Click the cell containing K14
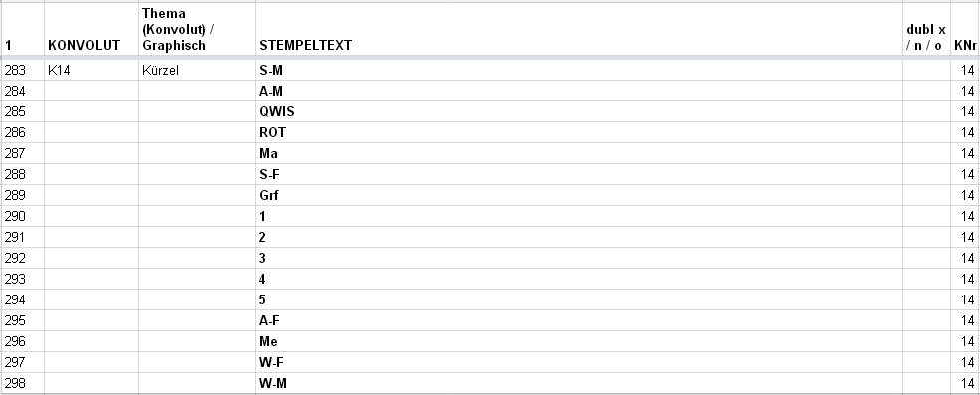The image size is (980, 395). 92,71
